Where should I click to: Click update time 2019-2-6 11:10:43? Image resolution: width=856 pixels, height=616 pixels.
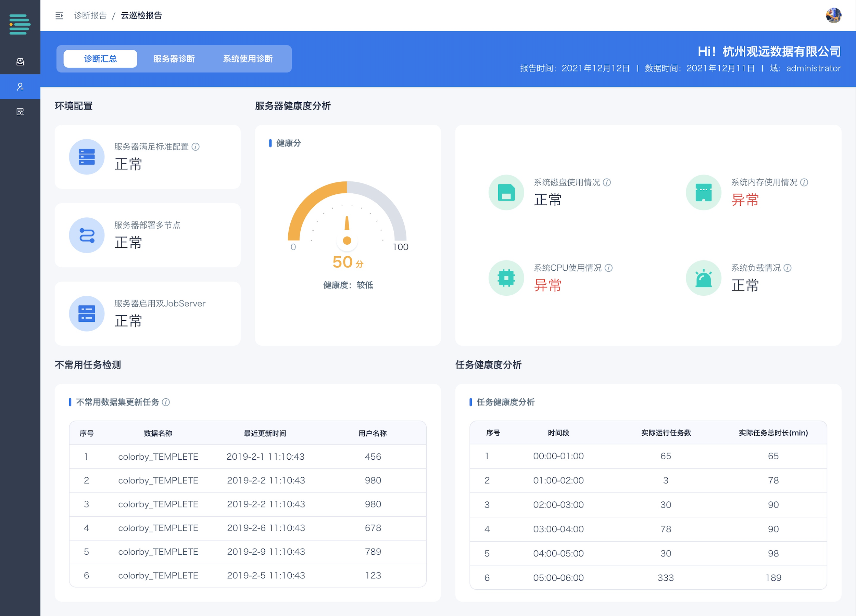click(x=266, y=528)
